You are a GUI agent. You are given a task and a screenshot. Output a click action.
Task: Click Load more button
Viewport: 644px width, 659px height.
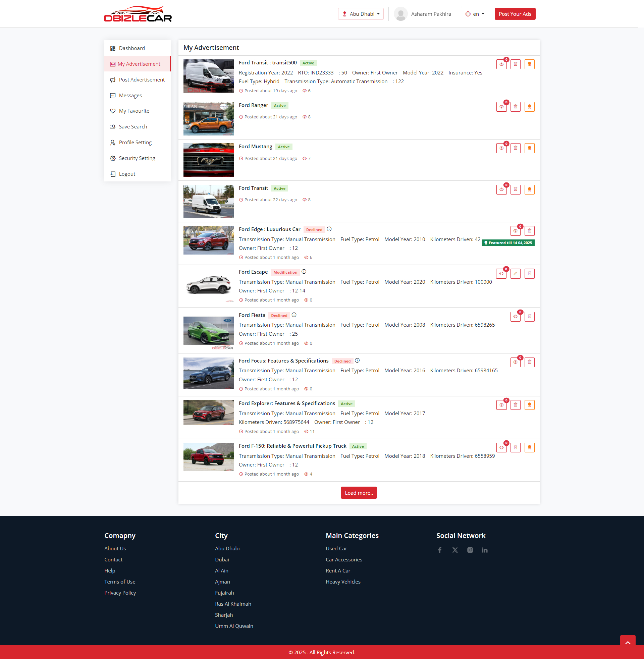pyautogui.click(x=359, y=493)
